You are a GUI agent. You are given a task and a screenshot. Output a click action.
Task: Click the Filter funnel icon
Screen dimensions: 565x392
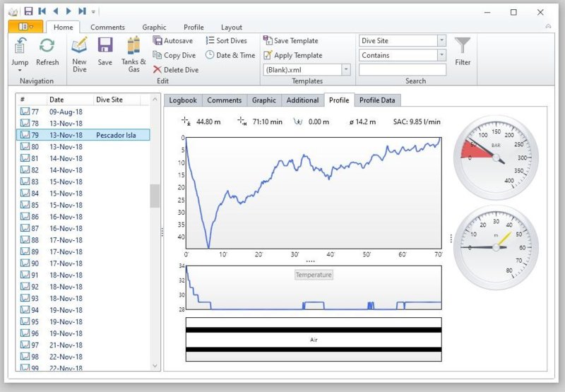tap(463, 48)
